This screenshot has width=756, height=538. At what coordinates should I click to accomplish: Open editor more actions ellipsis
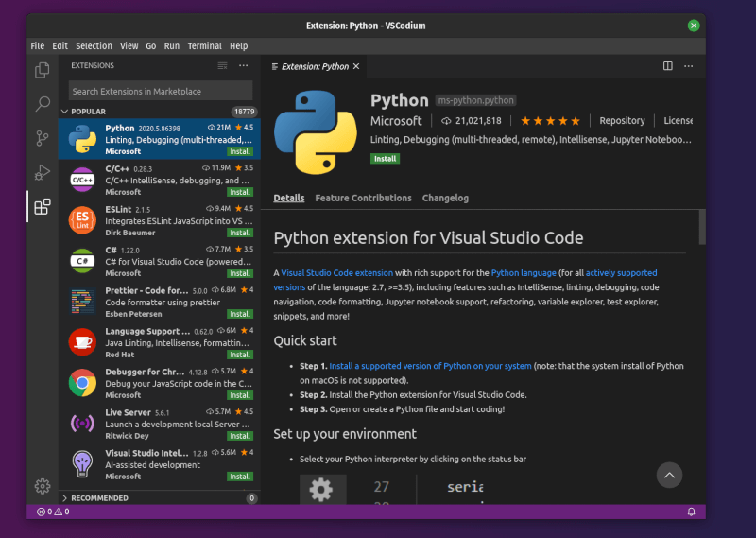(689, 66)
